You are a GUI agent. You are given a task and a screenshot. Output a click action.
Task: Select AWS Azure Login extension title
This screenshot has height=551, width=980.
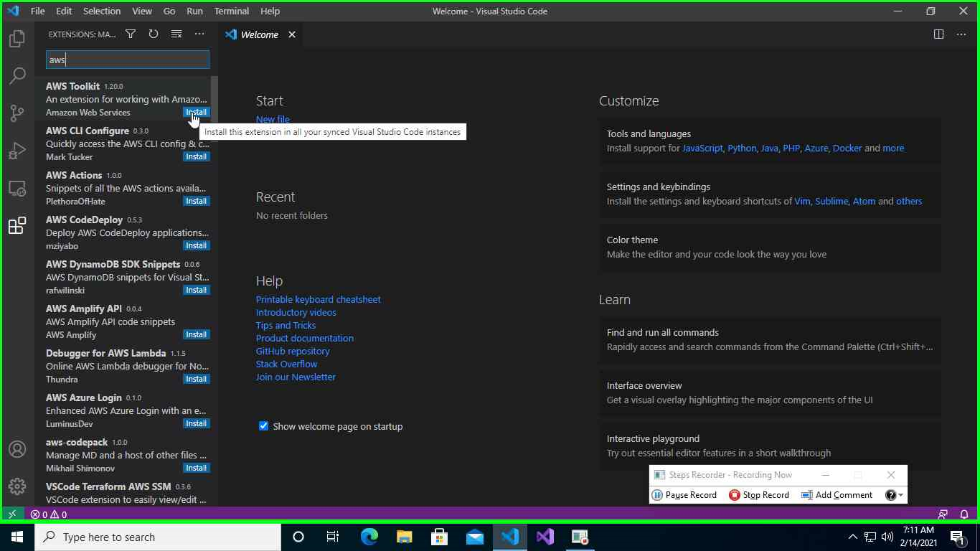pos(84,397)
